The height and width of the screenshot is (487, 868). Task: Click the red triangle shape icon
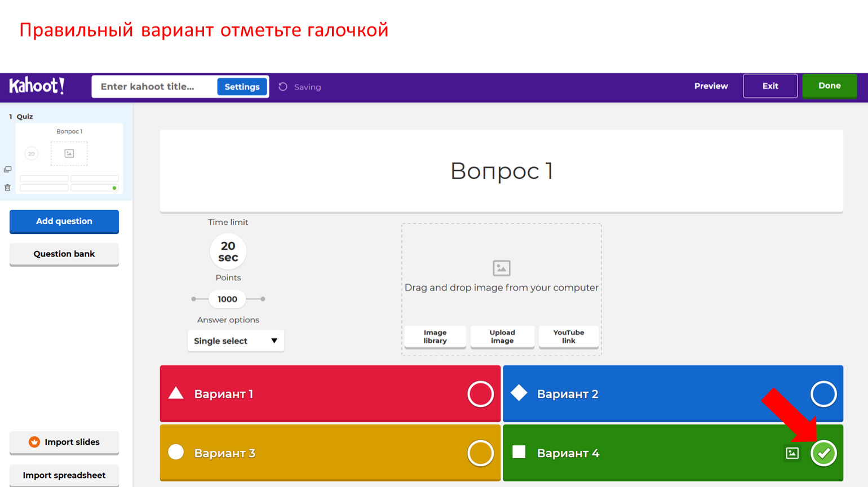point(176,393)
